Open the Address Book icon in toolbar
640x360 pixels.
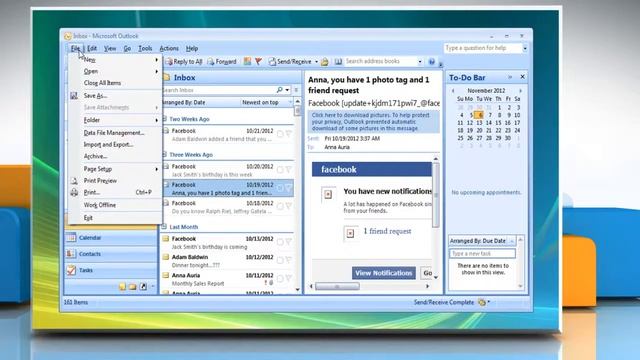(x=338, y=62)
